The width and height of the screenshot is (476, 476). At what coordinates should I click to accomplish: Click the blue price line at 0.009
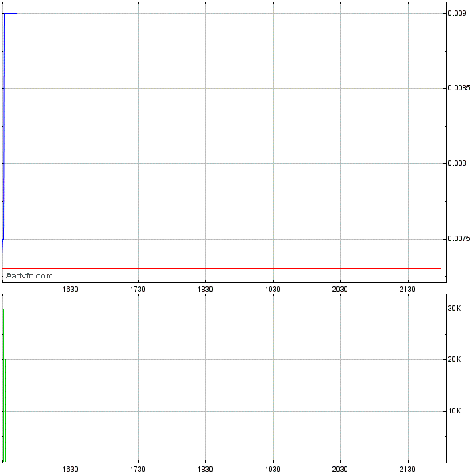click(x=10, y=13)
